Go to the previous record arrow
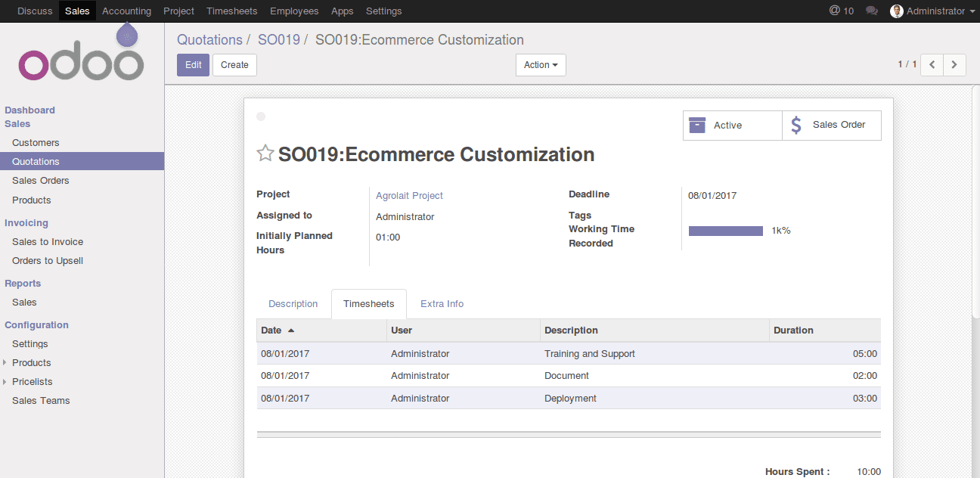 [932, 65]
